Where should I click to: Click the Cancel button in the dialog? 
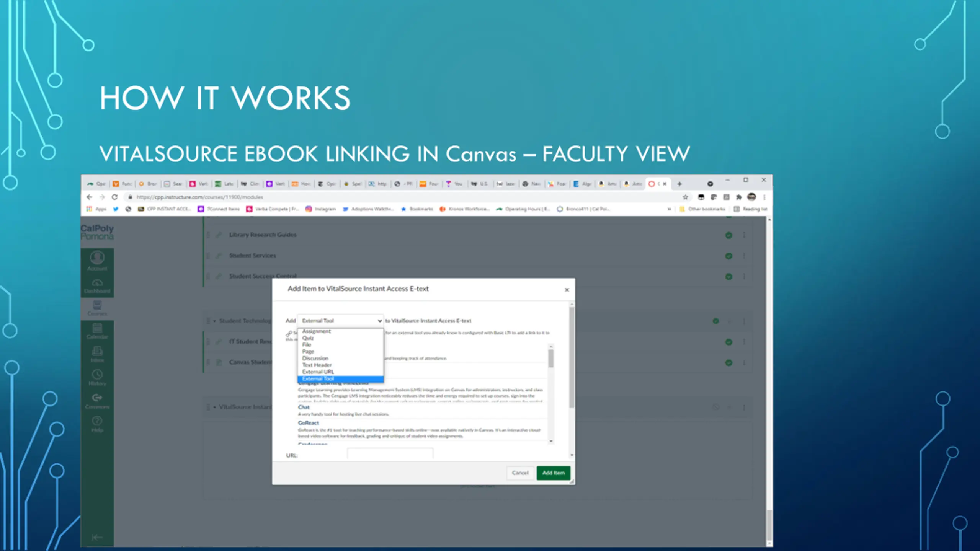click(x=520, y=473)
